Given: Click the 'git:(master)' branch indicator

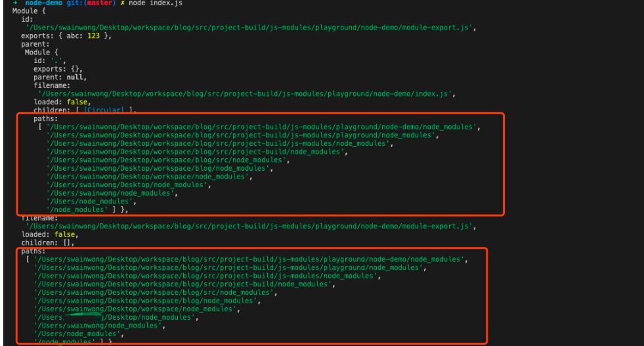Looking at the screenshot, I should point(91,3).
